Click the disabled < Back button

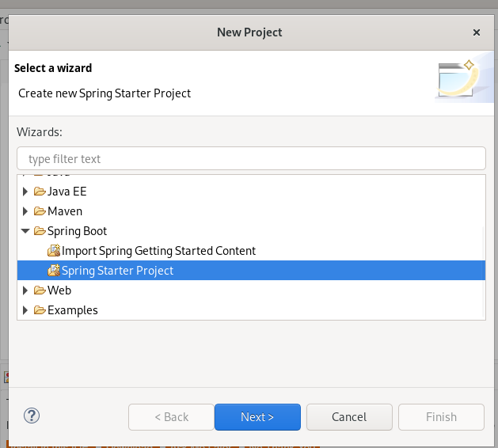pyautogui.click(x=172, y=417)
